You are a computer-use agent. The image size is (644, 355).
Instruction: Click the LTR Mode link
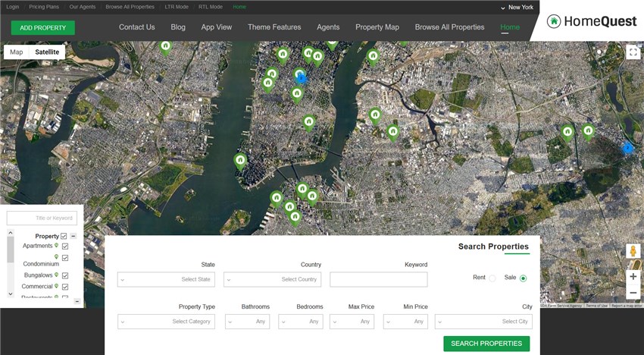click(177, 7)
